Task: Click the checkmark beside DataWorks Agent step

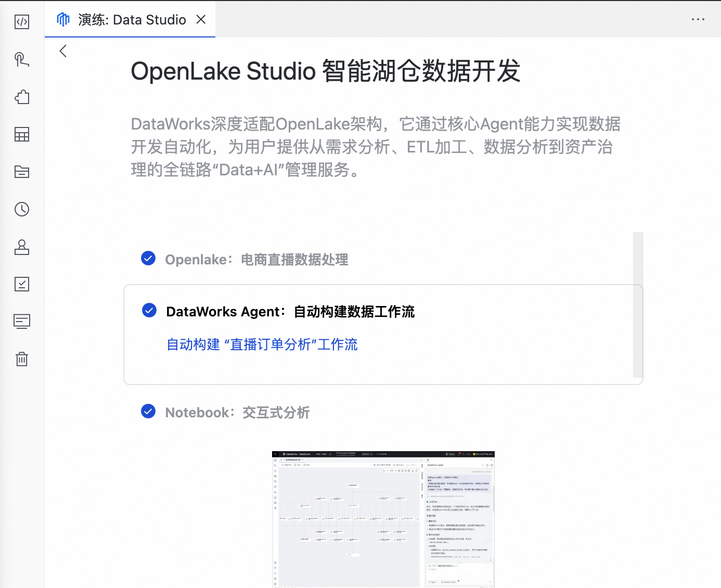Action: click(149, 311)
